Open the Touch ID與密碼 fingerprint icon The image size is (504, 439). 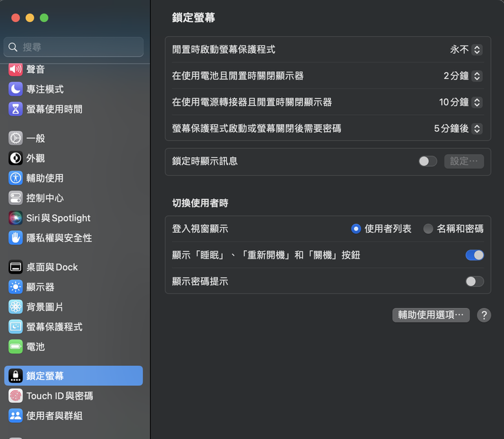pyautogui.click(x=16, y=396)
